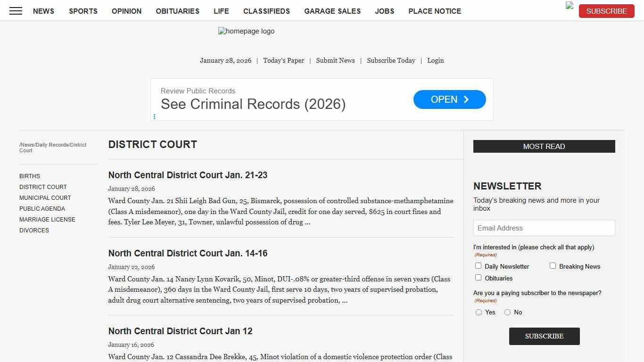Click the ad choices dots on the advertisement

(155, 116)
